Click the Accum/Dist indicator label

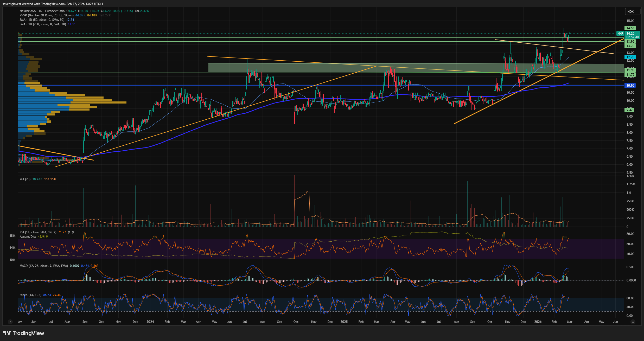(28, 237)
